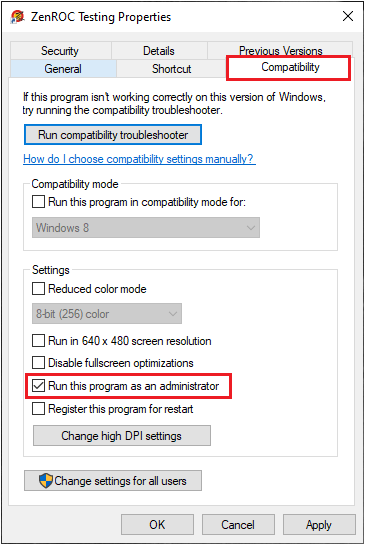Click the ZenROC Testing title bar icon

pos(17,16)
